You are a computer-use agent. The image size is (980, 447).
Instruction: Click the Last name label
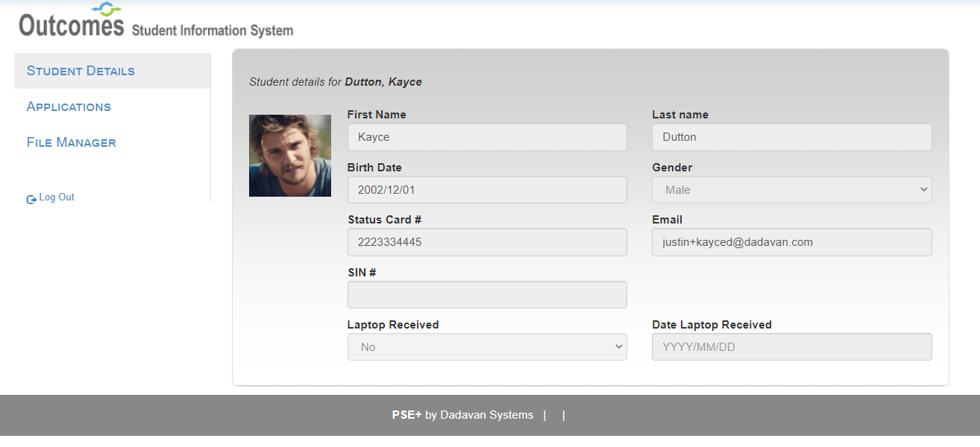(x=680, y=115)
